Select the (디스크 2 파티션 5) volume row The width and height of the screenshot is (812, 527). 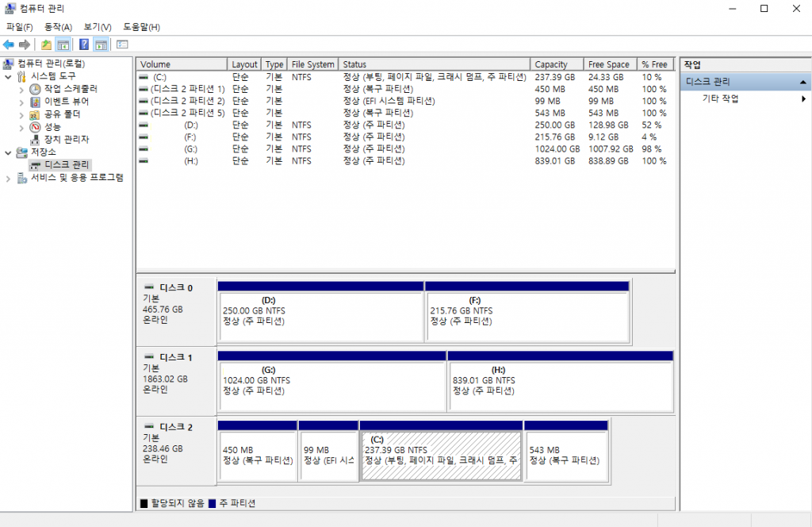pyautogui.click(x=405, y=113)
